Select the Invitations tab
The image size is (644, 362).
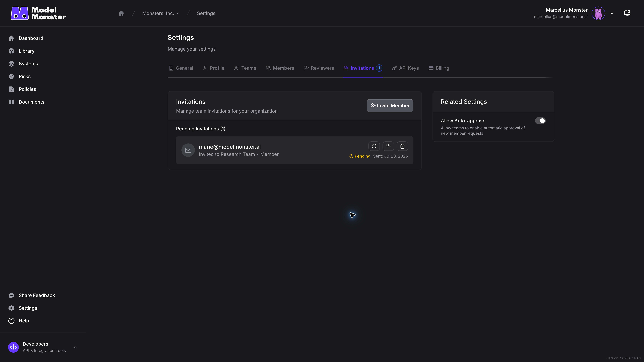tap(363, 68)
